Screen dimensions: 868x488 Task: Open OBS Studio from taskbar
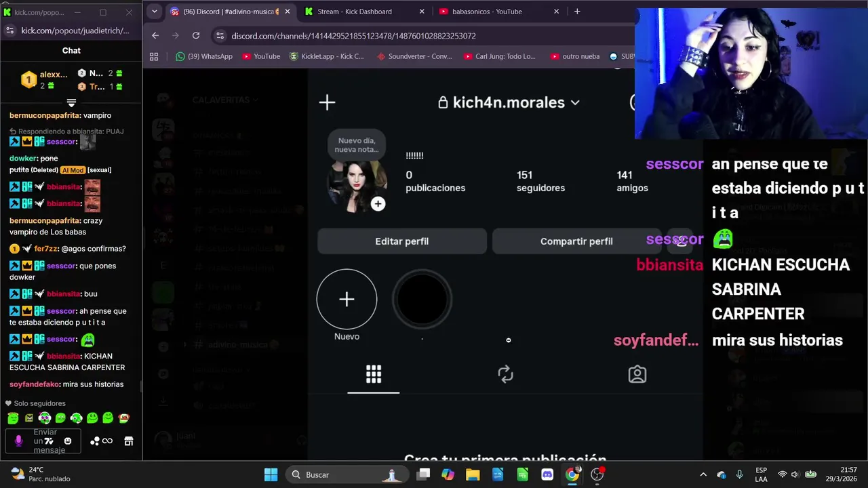coord(597,474)
